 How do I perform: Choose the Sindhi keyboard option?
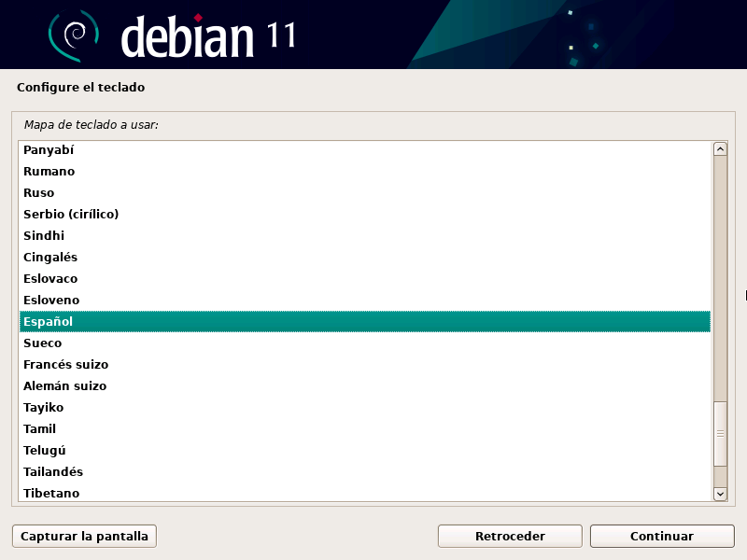click(44, 236)
